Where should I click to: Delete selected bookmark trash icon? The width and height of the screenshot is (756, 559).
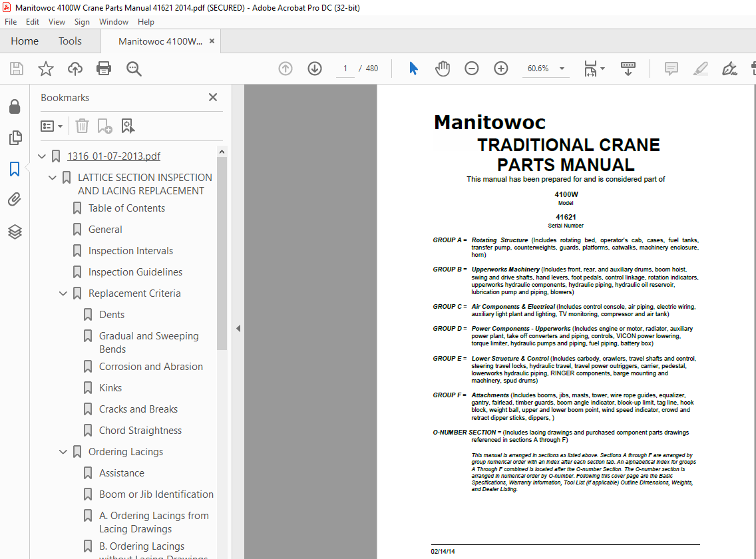(x=82, y=126)
